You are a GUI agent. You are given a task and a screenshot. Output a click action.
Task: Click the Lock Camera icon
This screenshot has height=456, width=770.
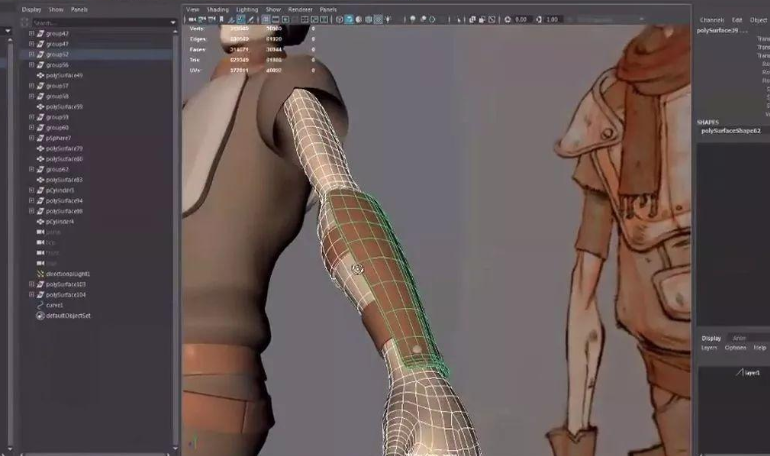point(201,20)
